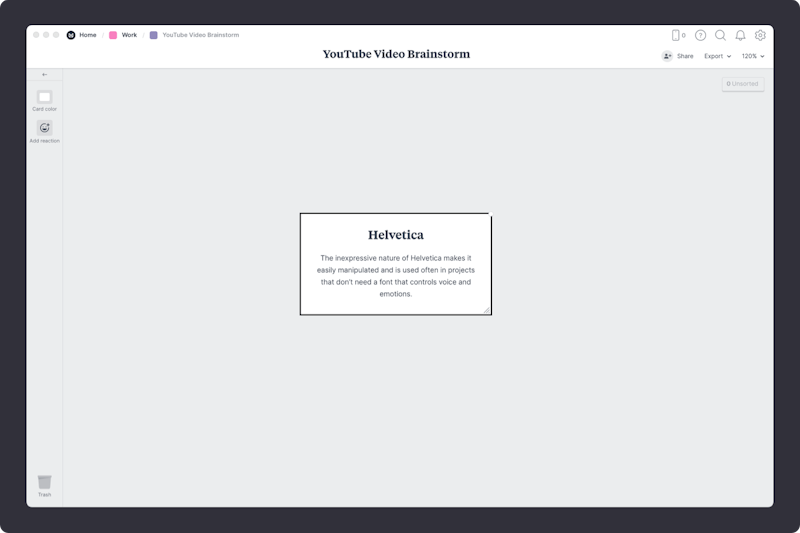Expand the Export dropdown
This screenshot has width=800, height=533.
(717, 56)
